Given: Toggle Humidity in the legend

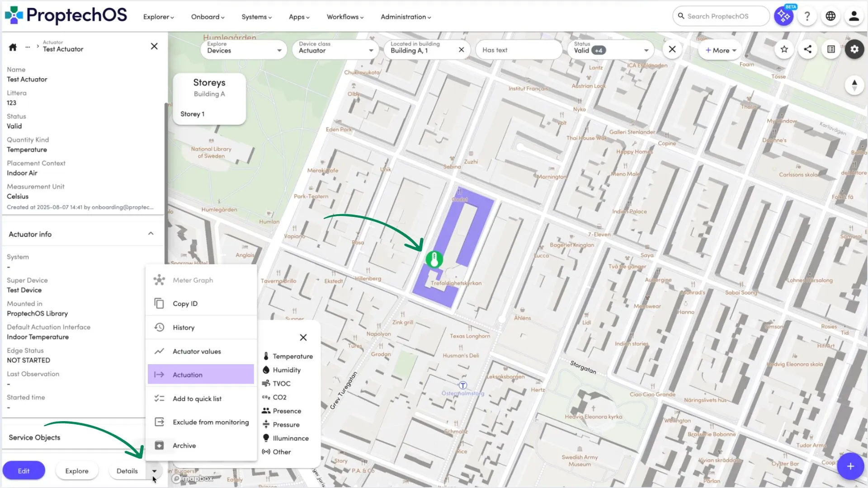Looking at the screenshot, I should (x=281, y=370).
